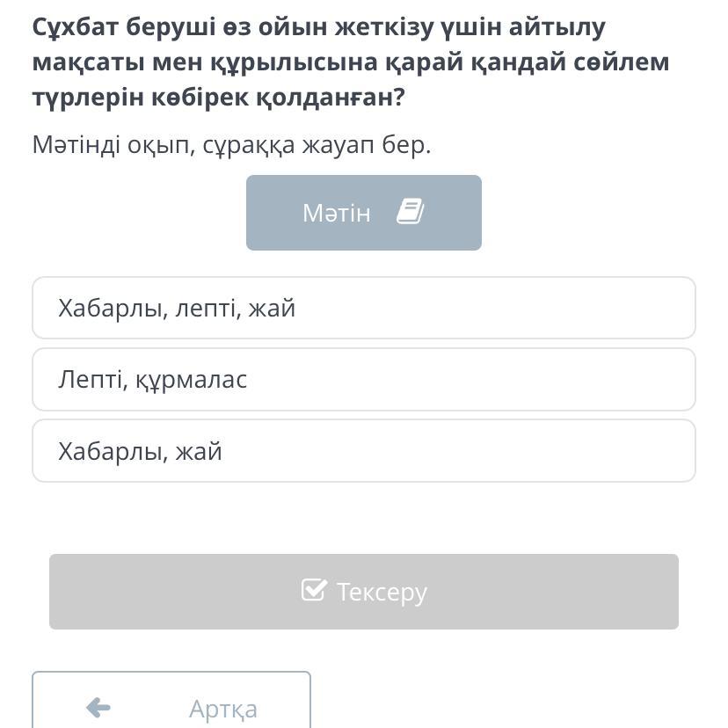Click the "Тексеру" label text
This screenshot has height=728, width=728.
click(x=382, y=592)
